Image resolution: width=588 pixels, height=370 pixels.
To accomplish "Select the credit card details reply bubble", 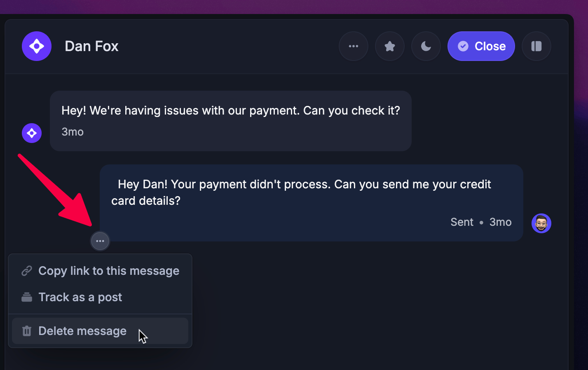I will 312,203.
